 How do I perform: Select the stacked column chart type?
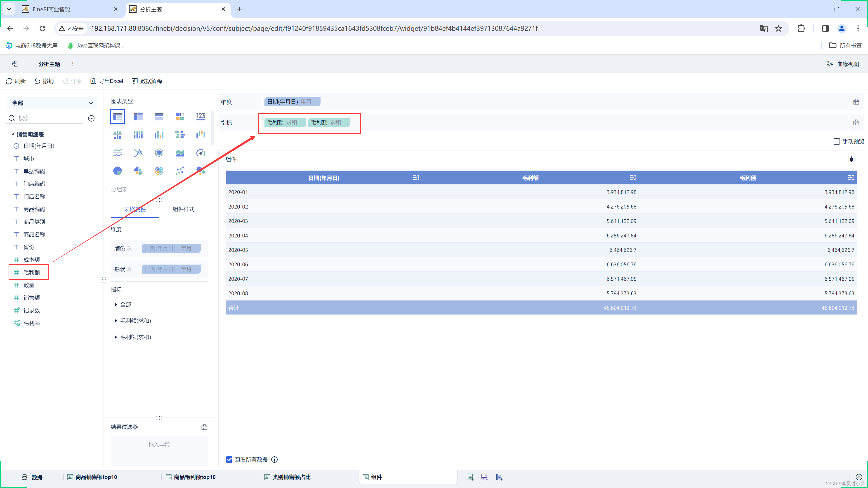[x=138, y=135]
